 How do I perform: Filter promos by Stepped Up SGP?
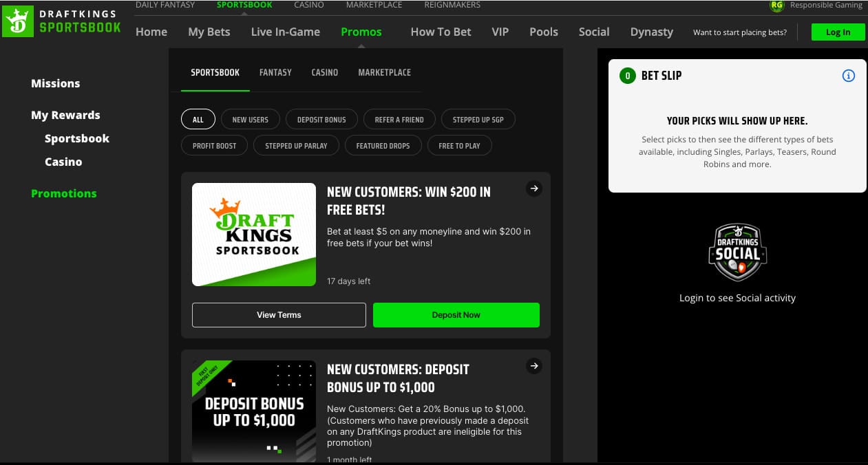(x=478, y=120)
